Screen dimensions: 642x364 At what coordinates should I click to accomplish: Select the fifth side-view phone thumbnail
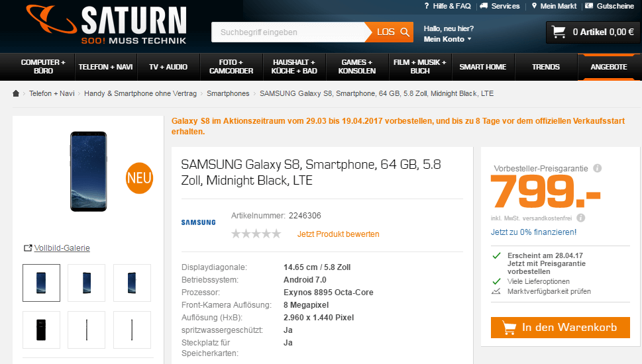[86, 330]
